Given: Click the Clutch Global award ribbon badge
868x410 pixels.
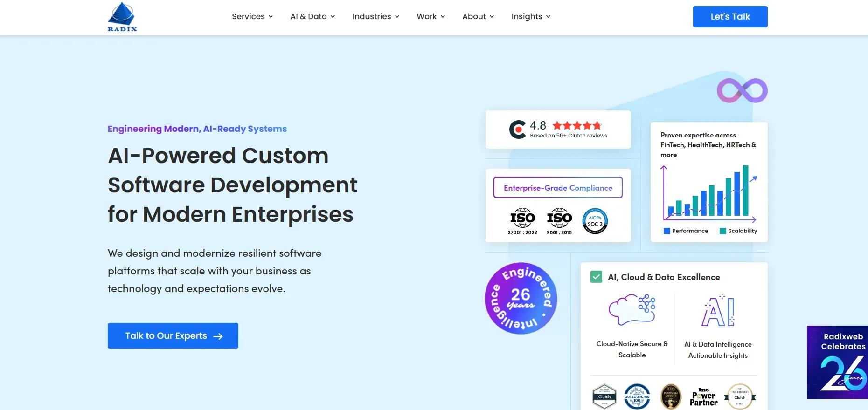Looking at the screenshot, I should pyautogui.click(x=740, y=396).
